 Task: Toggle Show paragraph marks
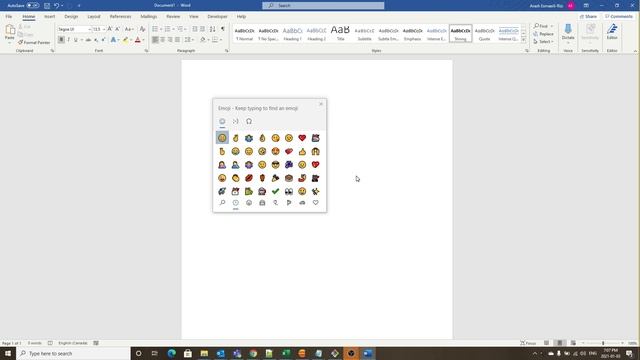tap(223, 29)
